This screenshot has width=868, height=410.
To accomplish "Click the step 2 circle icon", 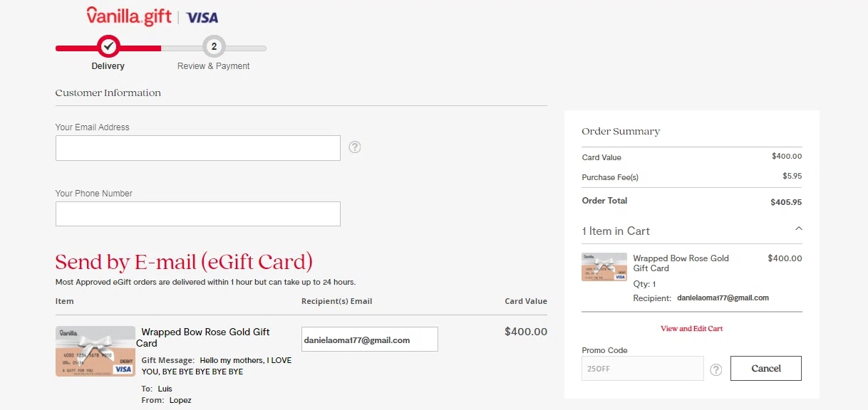I will click(214, 47).
